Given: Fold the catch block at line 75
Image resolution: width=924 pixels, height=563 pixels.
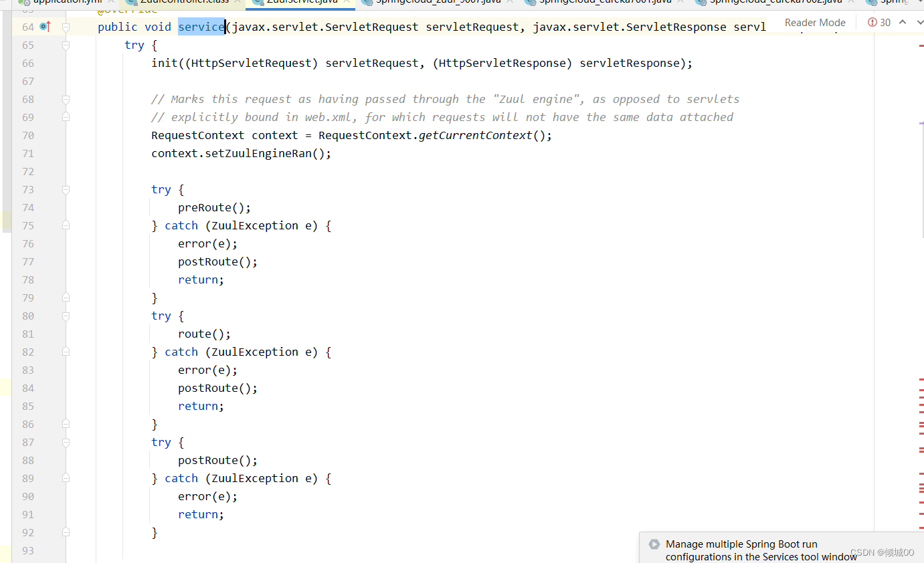Looking at the screenshot, I should [x=66, y=225].
